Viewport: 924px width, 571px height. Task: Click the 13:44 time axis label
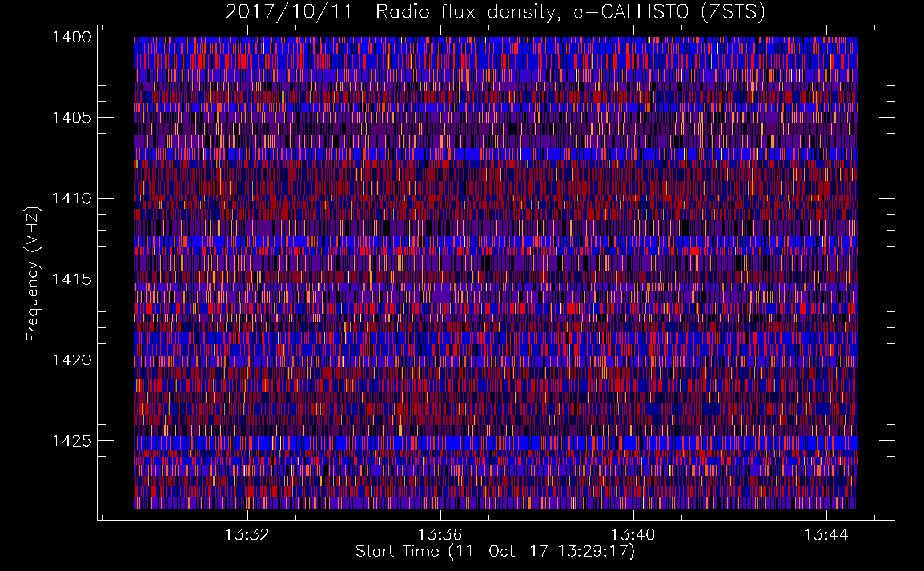click(826, 535)
